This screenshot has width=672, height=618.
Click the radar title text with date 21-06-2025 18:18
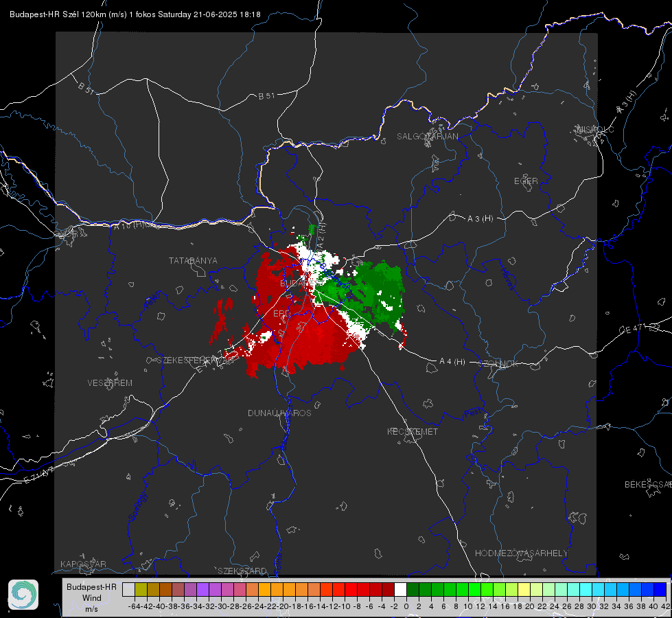[x=135, y=14]
